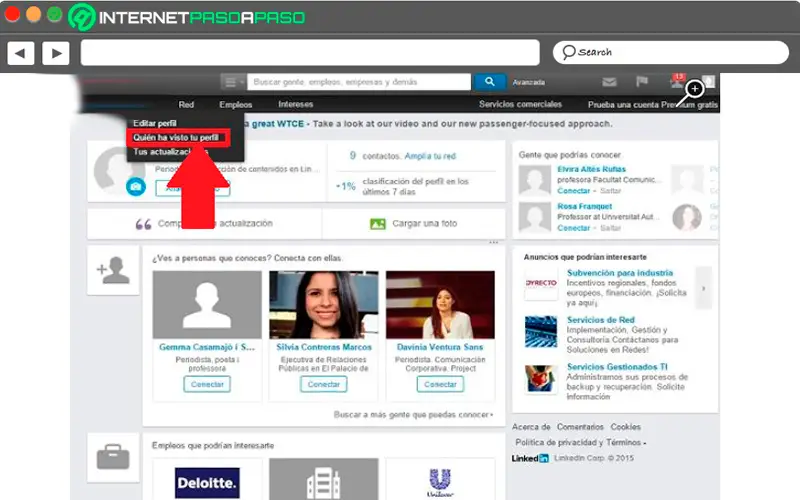Click the browser forward arrow button
The width and height of the screenshot is (800, 500).
click(56, 53)
